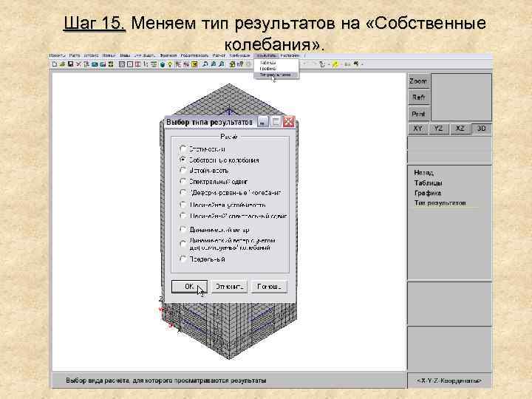The image size is (532, 399).
Task: Click Назад in the right panel
Action: click(424, 173)
